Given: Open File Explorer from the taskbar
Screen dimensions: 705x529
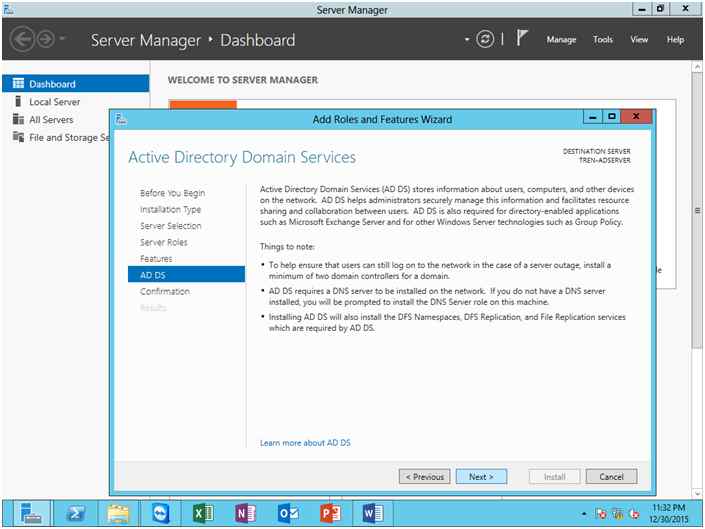Looking at the screenshot, I should coord(118,513).
